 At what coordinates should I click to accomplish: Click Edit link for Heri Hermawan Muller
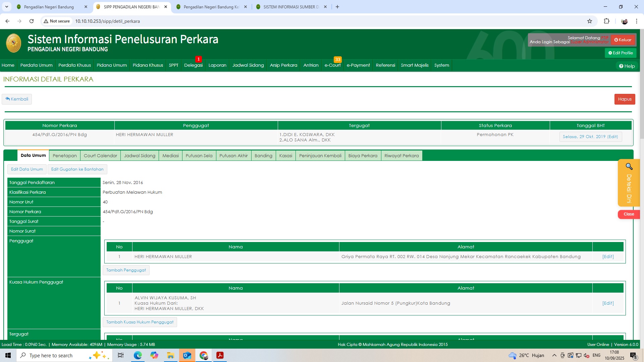click(608, 257)
